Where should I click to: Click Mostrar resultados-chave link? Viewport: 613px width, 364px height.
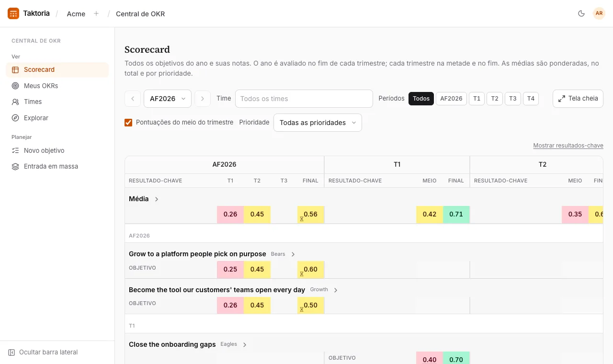coord(568,146)
